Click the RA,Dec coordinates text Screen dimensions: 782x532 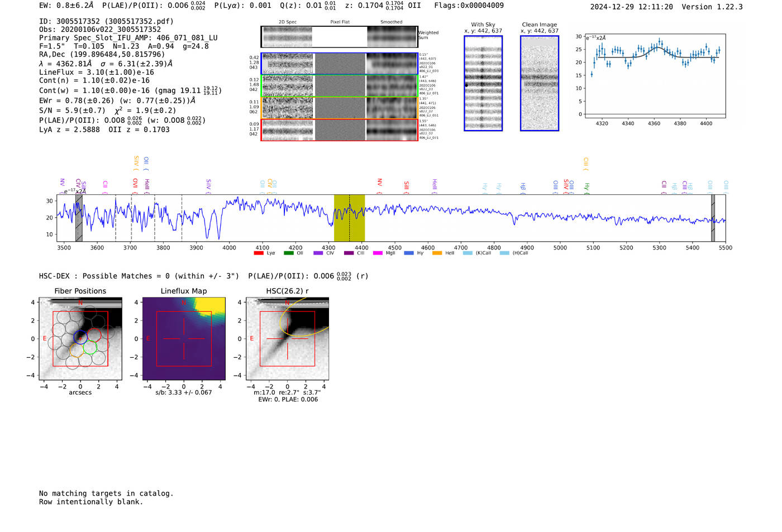point(102,54)
